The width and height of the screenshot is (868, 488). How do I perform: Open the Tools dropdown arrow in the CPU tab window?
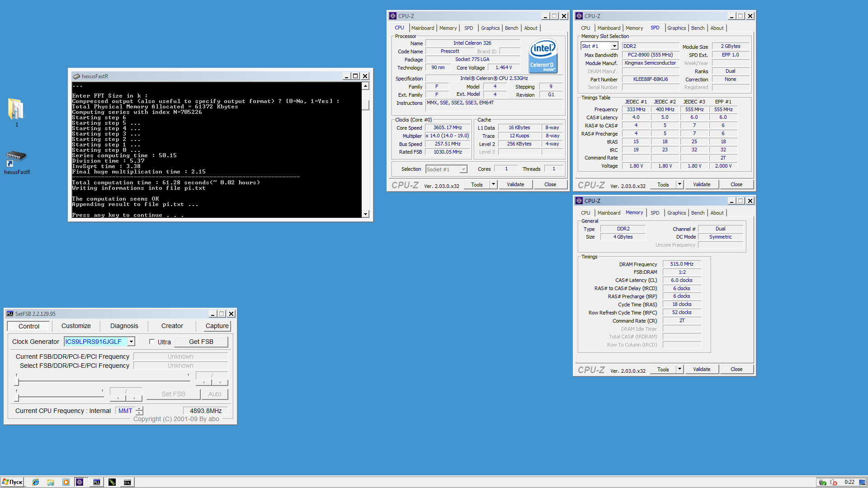pyautogui.click(x=493, y=184)
